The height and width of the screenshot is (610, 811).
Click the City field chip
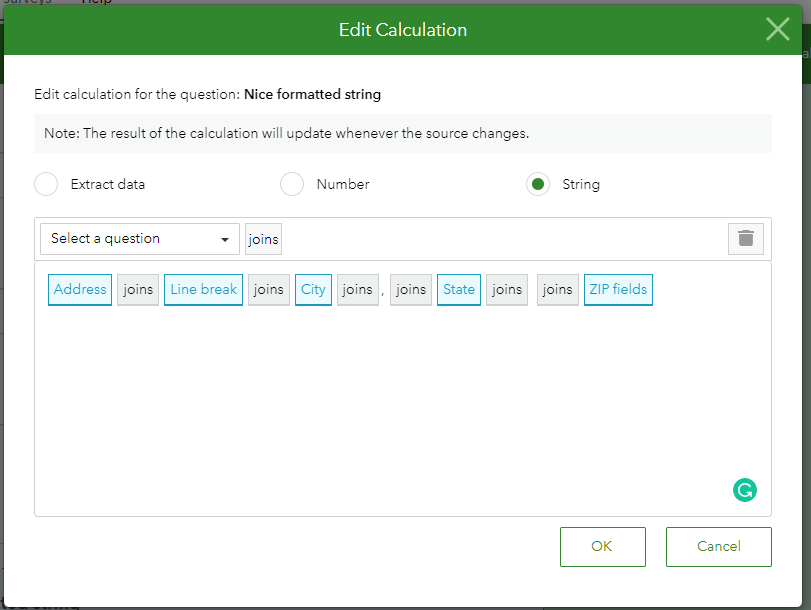tap(313, 289)
